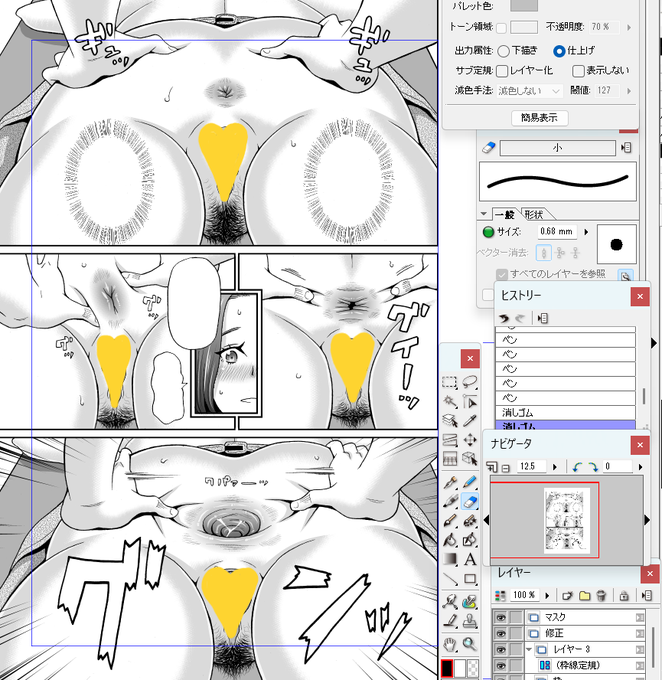
Task: Create a new layer in Layers panel
Action: 567,595
